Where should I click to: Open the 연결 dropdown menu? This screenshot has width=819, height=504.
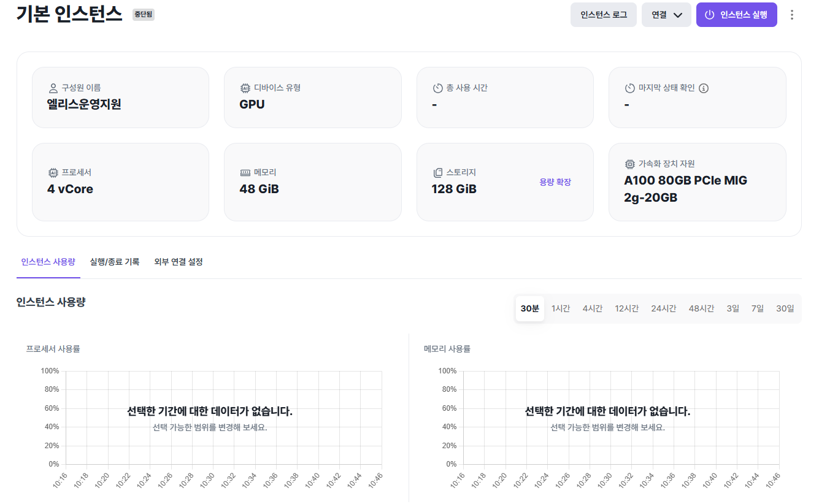(x=666, y=15)
